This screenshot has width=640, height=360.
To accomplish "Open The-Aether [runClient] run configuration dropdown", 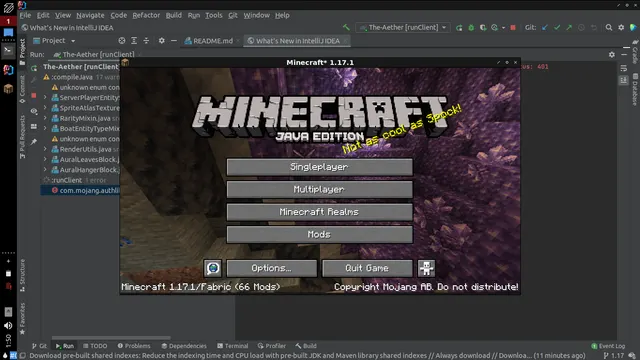I will click(x=403, y=27).
